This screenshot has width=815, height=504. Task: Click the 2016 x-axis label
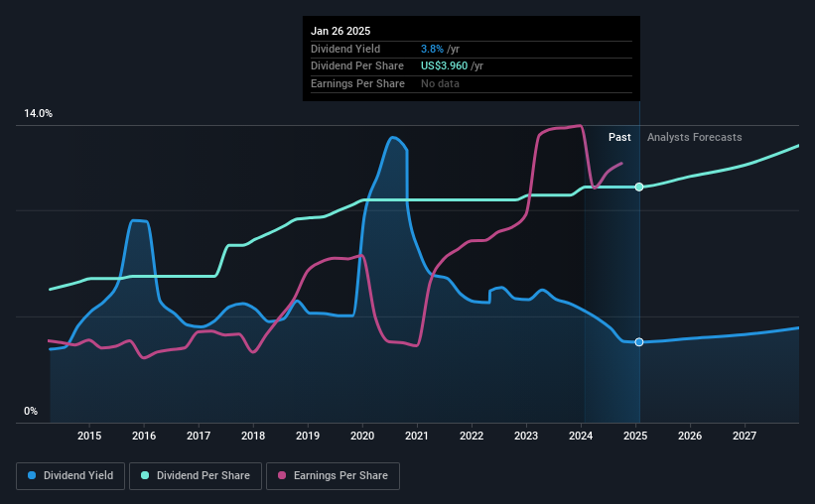(144, 436)
